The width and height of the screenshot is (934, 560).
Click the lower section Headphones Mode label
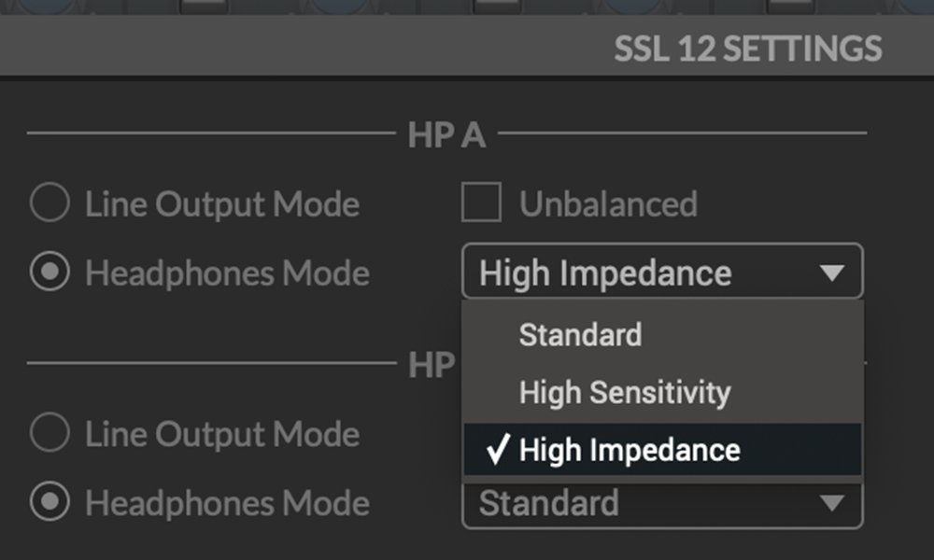coord(227,503)
